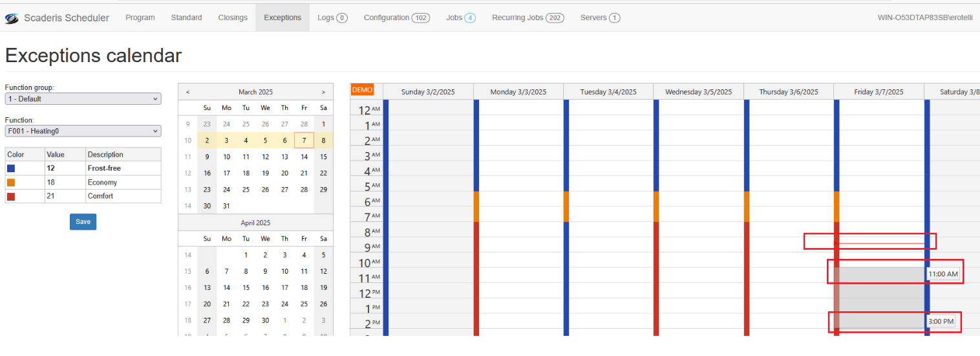Screen dimensions: 980x356
Task: Select March 14 in the mini calendar
Action: pos(304,157)
